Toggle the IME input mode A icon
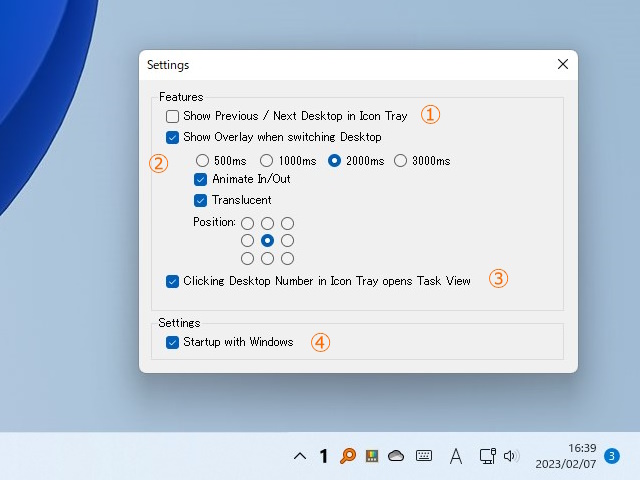 point(456,456)
